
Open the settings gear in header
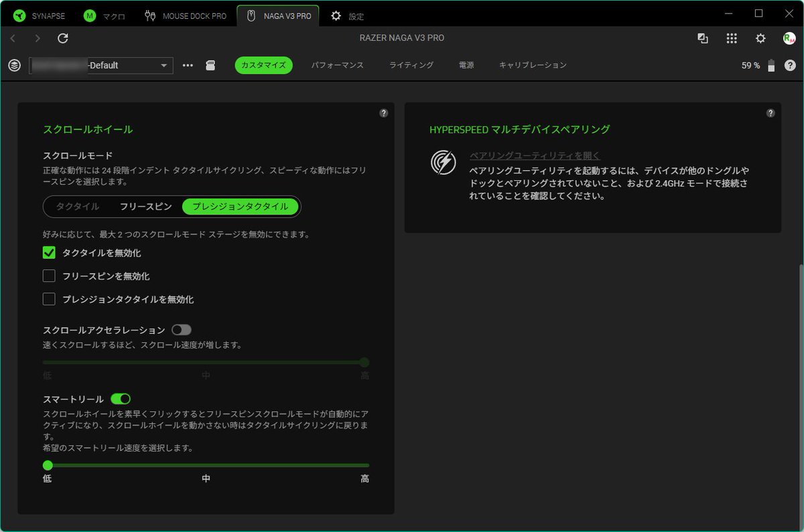point(760,38)
